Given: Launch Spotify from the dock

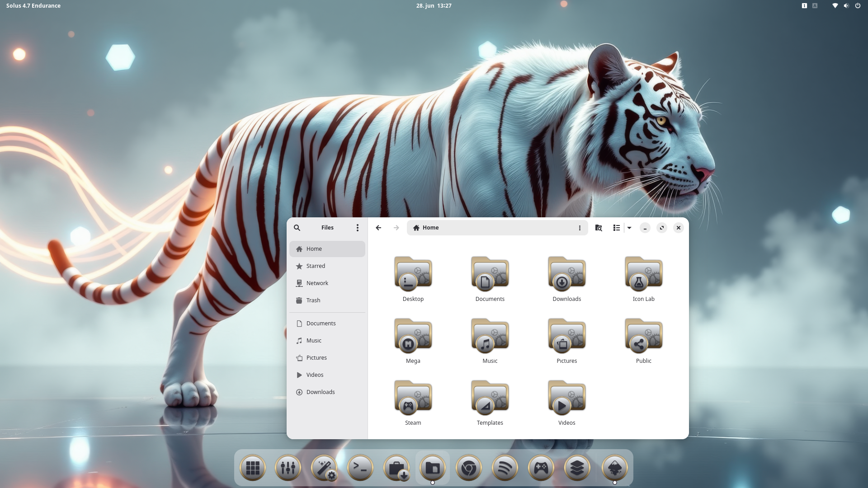Looking at the screenshot, I should tap(505, 468).
